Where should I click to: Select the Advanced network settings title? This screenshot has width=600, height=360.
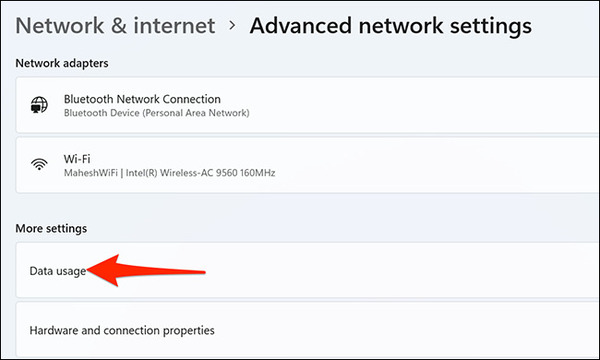(391, 26)
